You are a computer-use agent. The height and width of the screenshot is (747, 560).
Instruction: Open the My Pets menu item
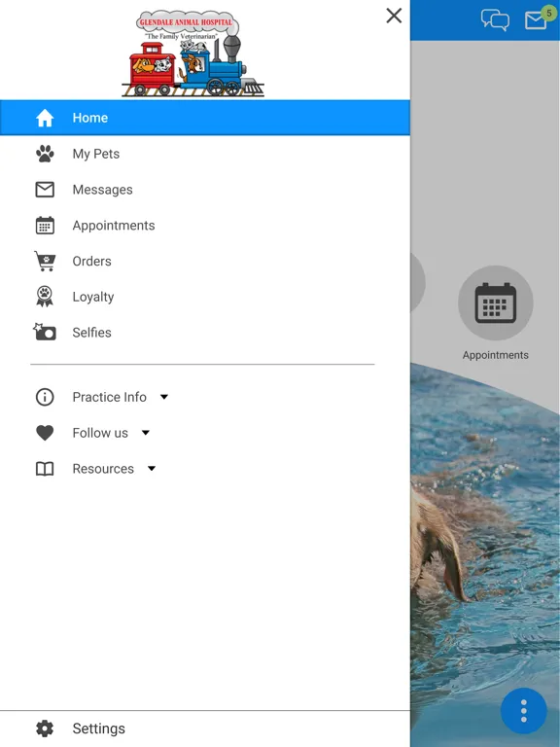[x=205, y=154]
